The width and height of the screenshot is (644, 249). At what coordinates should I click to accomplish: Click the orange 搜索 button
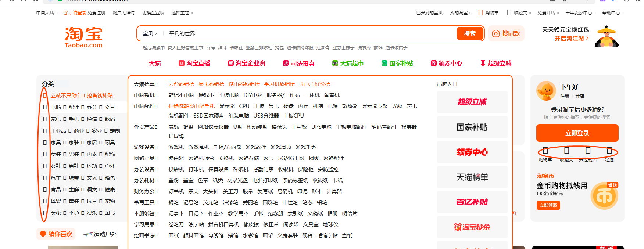point(470,33)
